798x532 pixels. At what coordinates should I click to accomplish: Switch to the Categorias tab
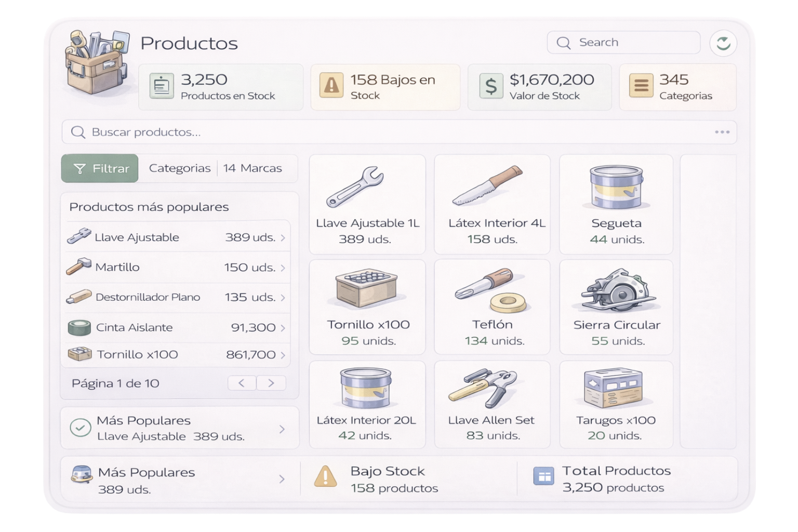click(x=179, y=168)
